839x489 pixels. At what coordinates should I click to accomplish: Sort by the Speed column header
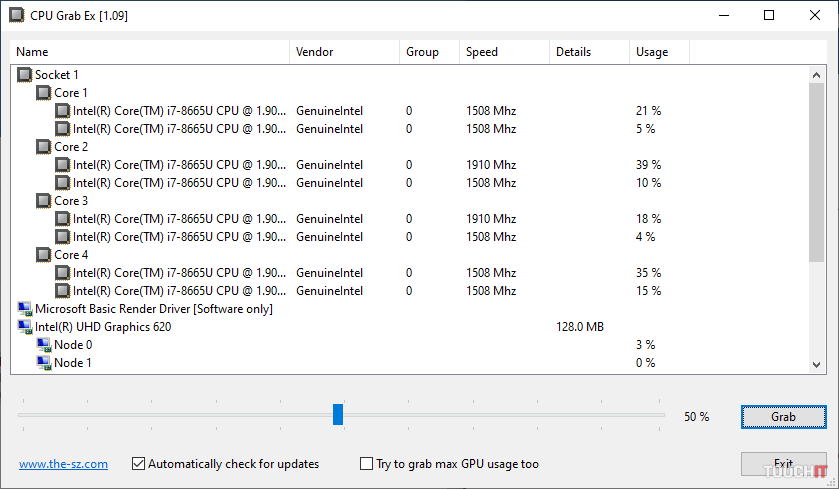click(x=504, y=52)
